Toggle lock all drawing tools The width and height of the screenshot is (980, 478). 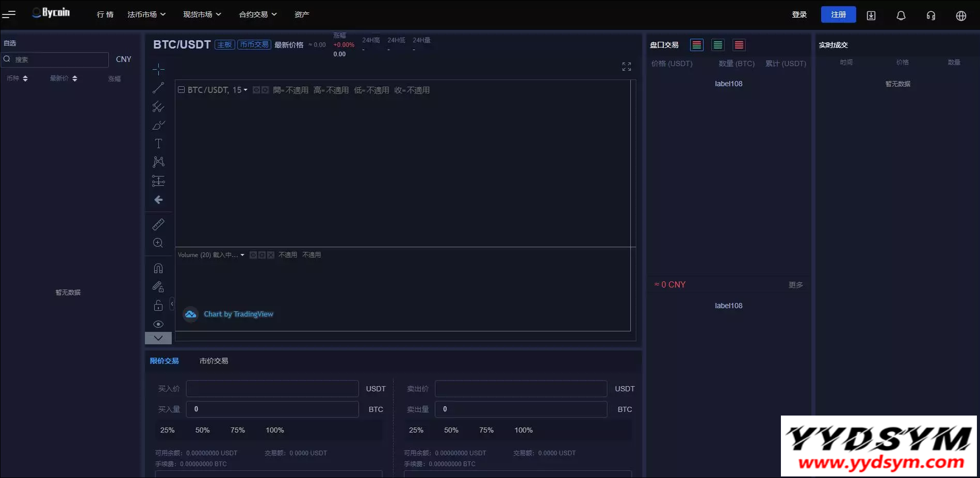tap(158, 306)
